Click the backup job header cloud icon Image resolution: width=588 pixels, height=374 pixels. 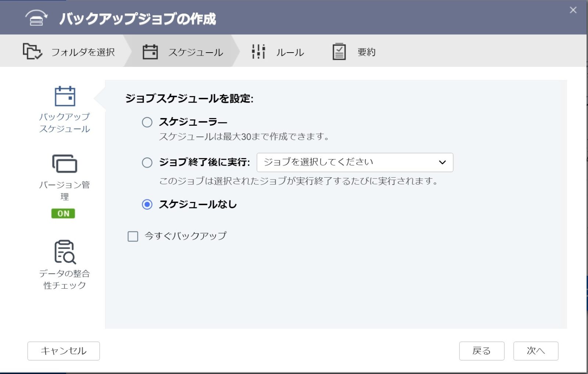coord(36,18)
